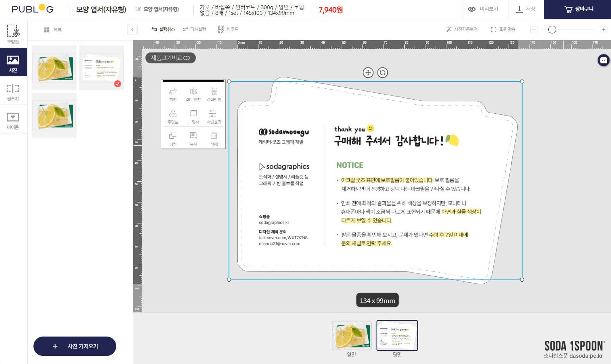
Task: Select the 모양컷 shape-cut tool
Action: 13,34
